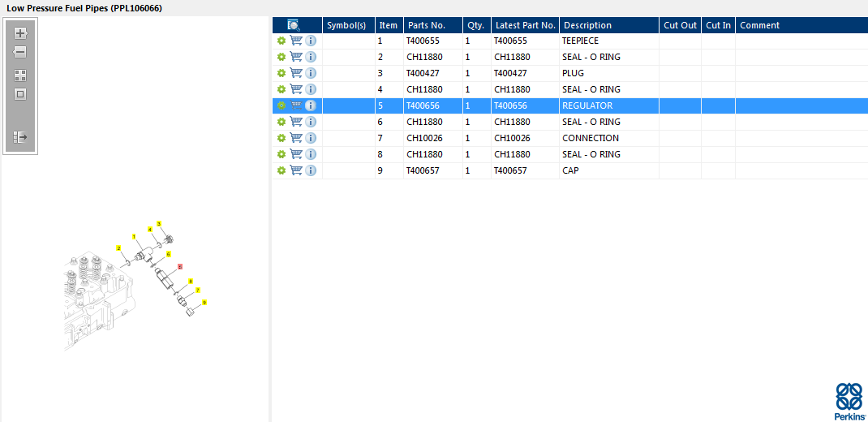Click the gear icon for item 2
868x422 pixels.
(281, 57)
